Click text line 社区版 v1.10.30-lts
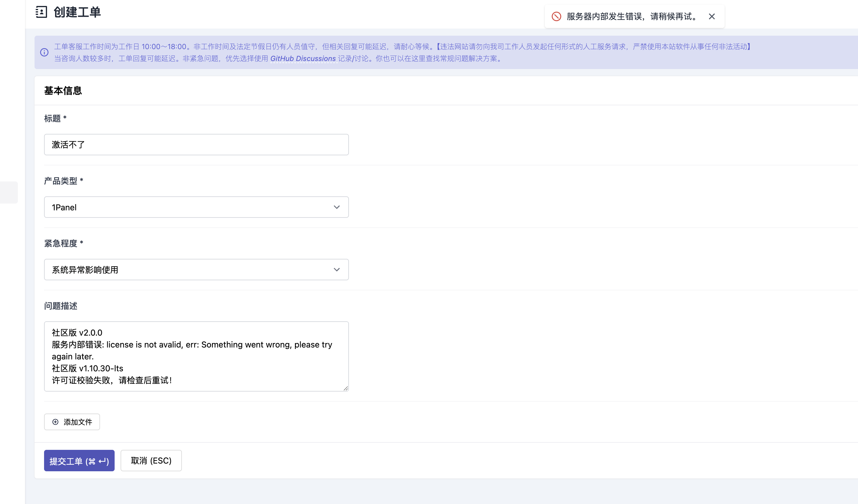858x504 pixels. (x=88, y=368)
